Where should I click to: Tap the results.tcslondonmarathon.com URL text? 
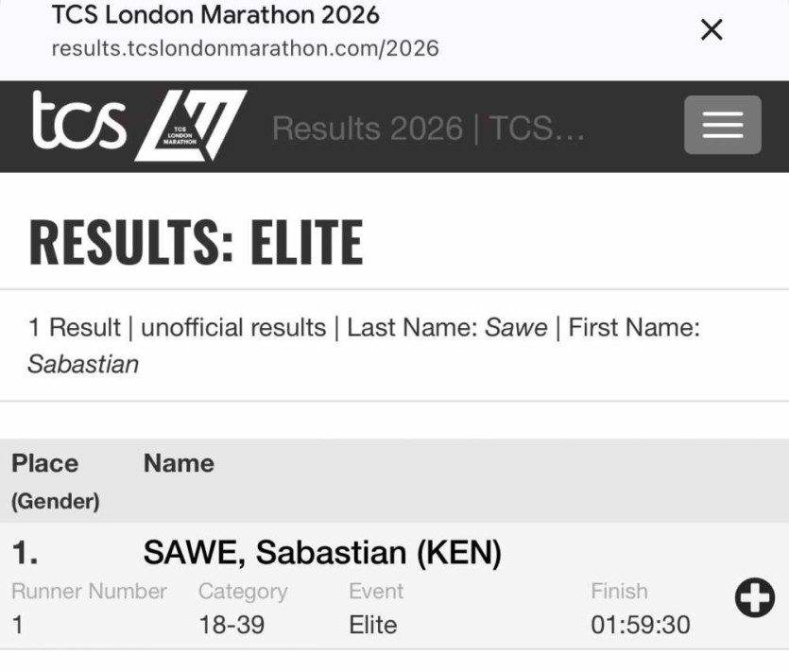[x=245, y=48]
